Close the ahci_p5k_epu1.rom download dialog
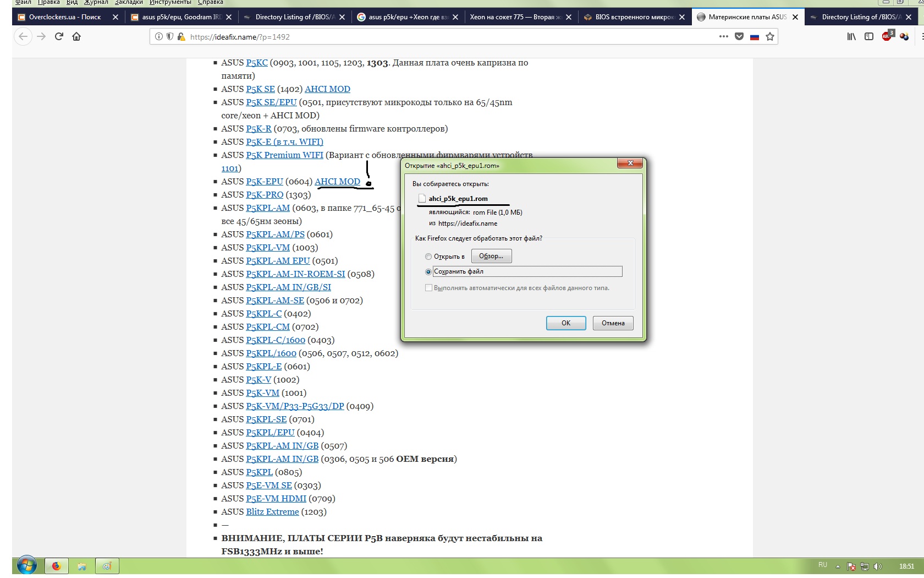Screen dimensions: 924x578 (630, 163)
